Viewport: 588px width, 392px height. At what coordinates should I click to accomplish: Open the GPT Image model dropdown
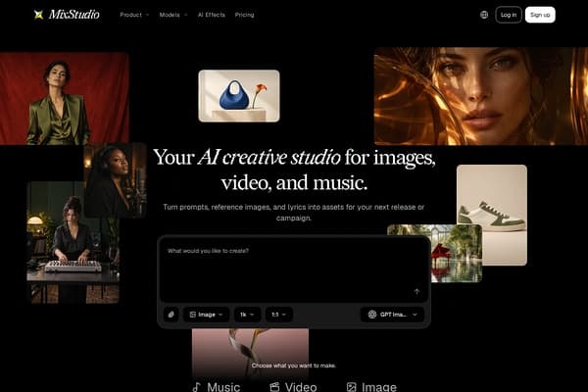(392, 315)
